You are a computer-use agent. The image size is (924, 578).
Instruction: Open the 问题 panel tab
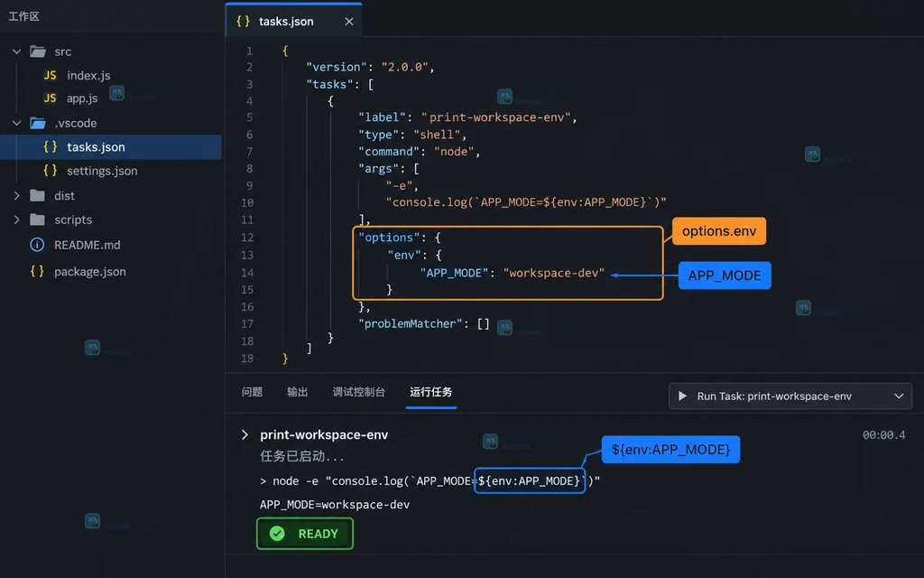point(253,392)
